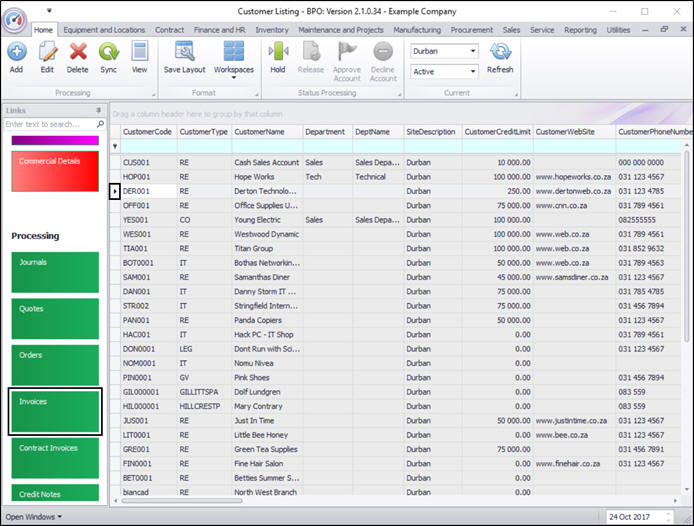
Task: Expand the Durban site dropdown
Action: click(472, 51)
